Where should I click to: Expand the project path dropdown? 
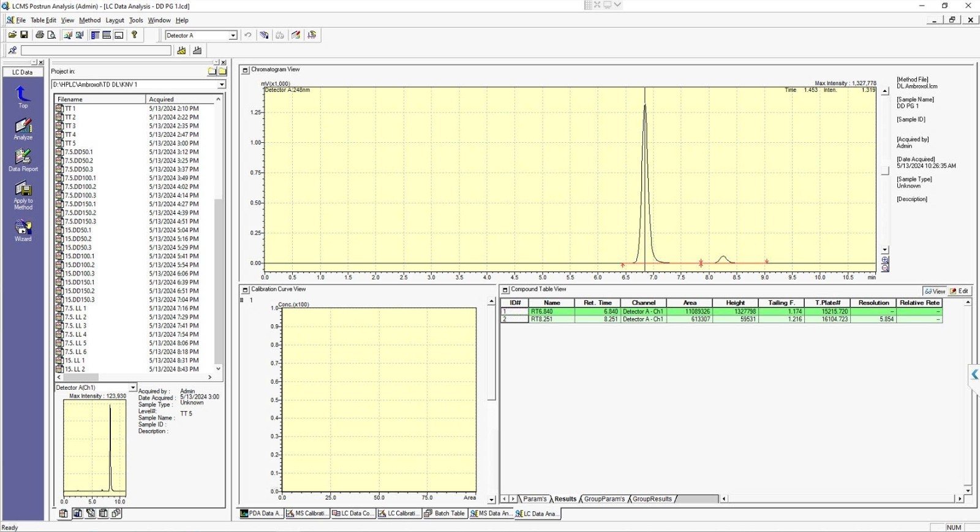222,85
